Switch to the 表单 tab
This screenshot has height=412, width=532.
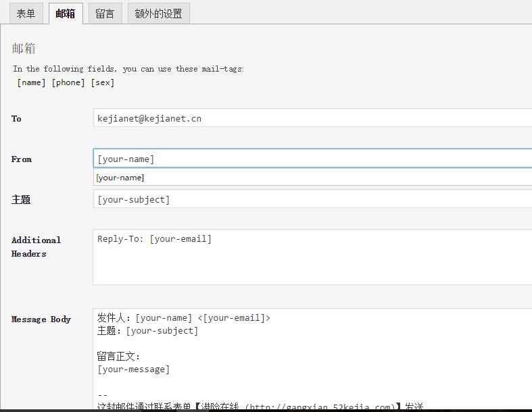26,14
